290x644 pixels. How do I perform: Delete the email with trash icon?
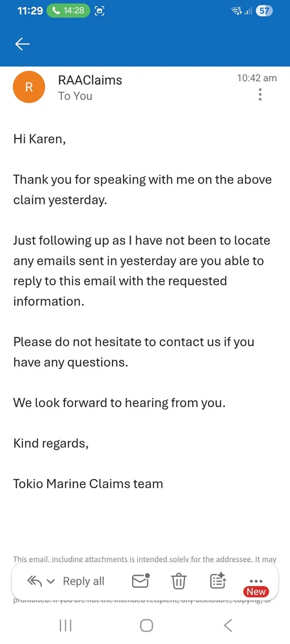pyautogui.click(x=179, y=581)
